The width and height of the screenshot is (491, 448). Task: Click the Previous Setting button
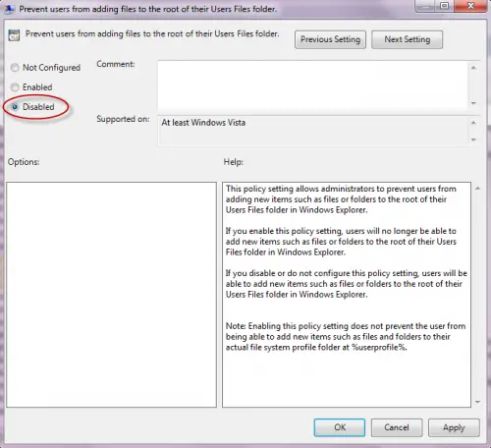pos(330,39)
